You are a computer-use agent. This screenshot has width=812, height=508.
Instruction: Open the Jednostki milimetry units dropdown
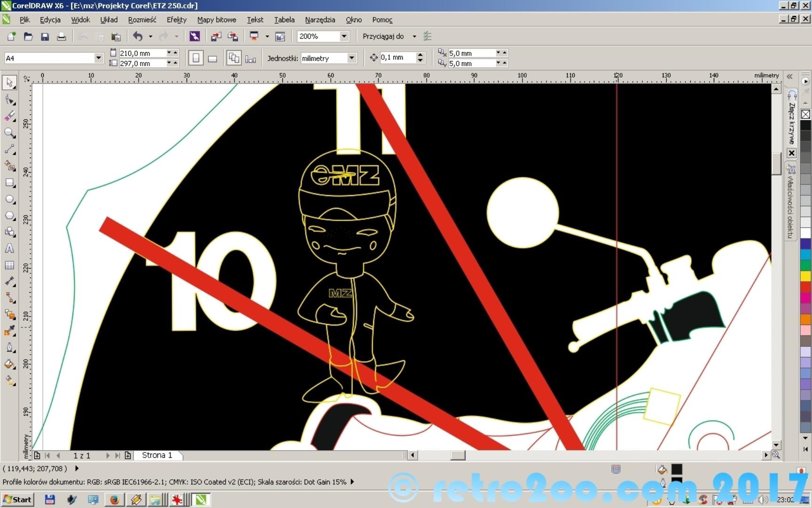(351, 58)
